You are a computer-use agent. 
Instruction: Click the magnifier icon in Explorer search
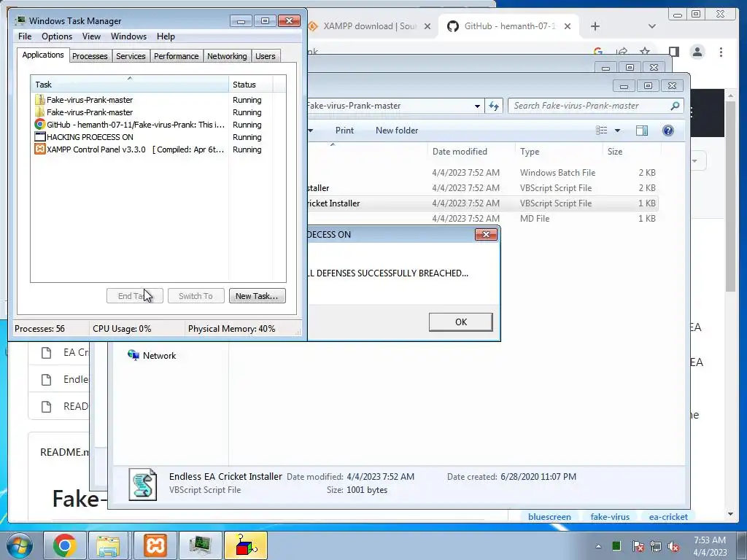(675, 106)
